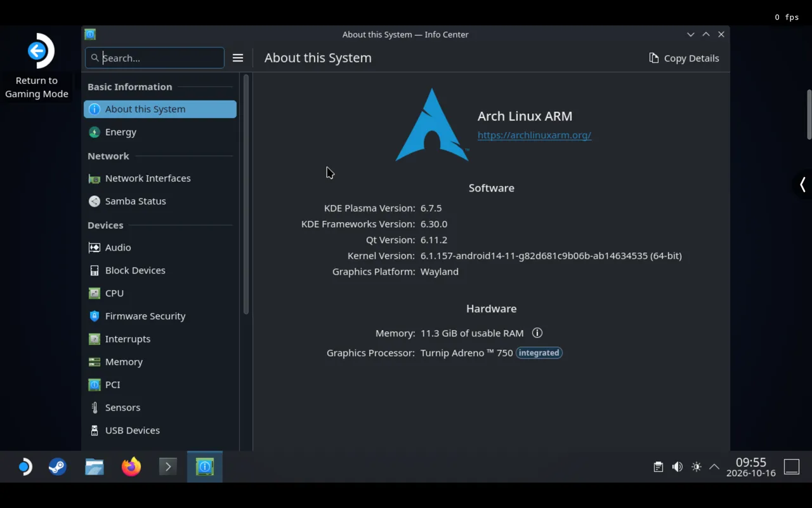Expand the hidden system tray icons arrow
This screenshot has width=812, height=508.
714,467
